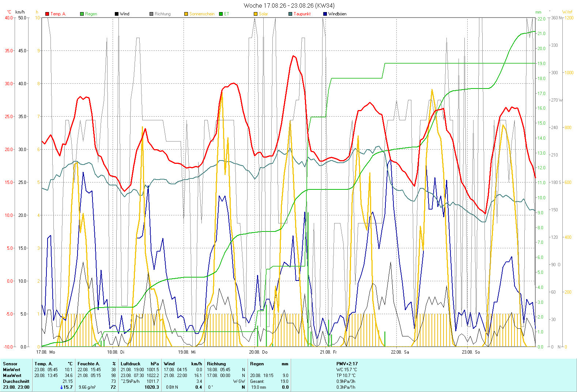Click the orange Solar legend swatch
The image size is (577, 392).
(256, 14)
